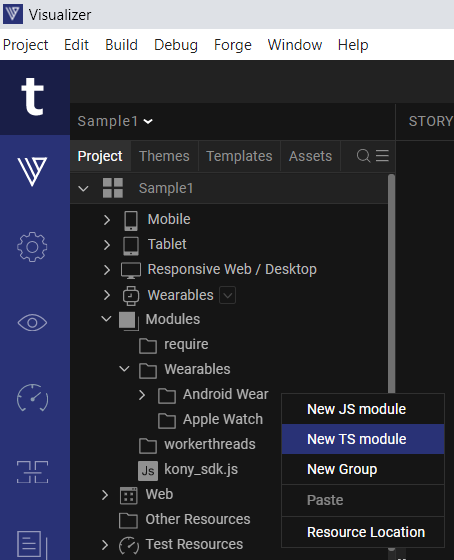The height and width of the screenshot is (560, 454).
Task: Click the Temenos 't' logo icon
Action: click(33, 96)
